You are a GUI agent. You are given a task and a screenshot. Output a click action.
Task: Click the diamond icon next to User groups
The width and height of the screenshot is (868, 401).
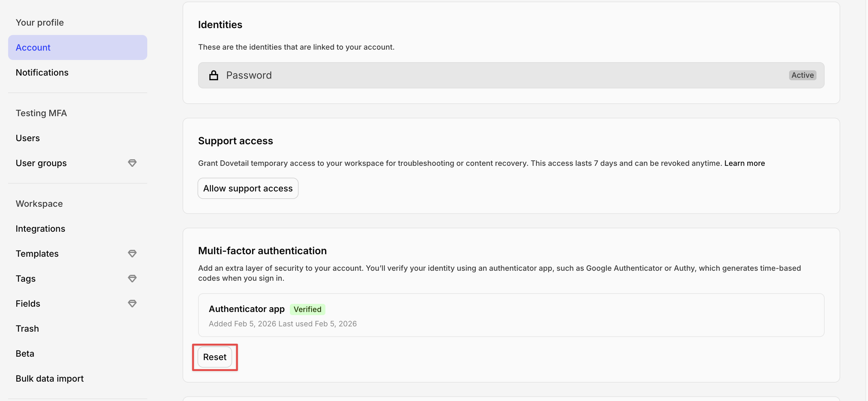tap(132, 163)
